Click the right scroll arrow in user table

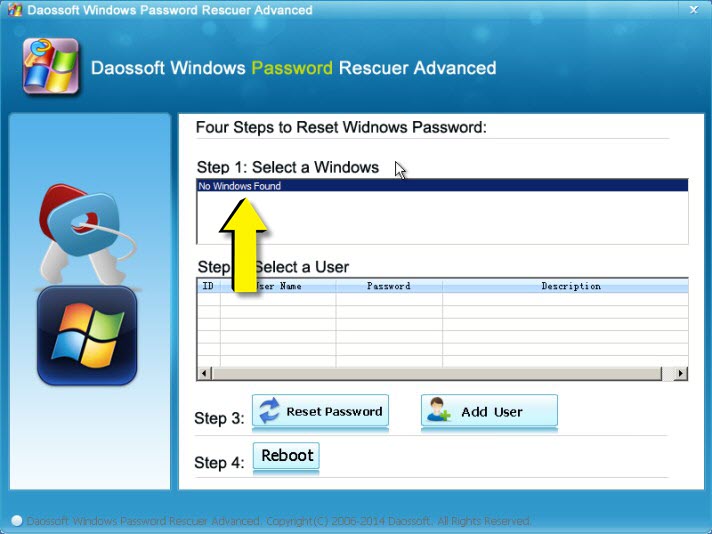coord(680,373)
